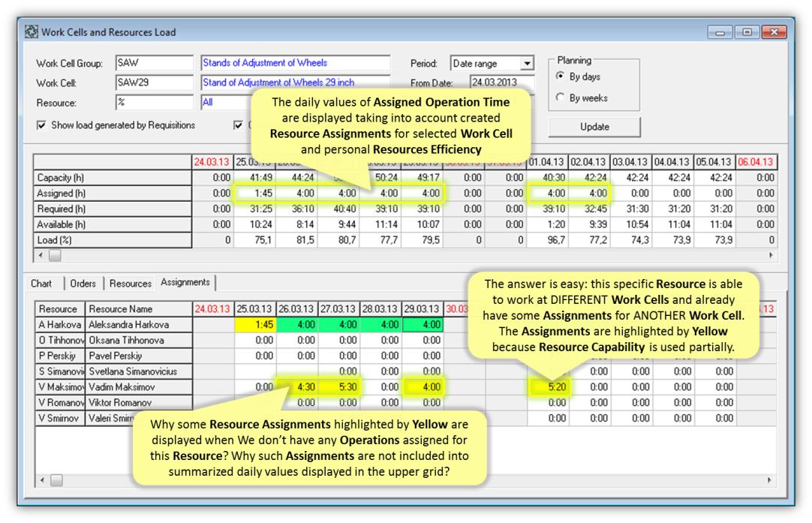Click the 03.04.13 column header
This screenshot has height=523, width=812.
[630, 162]
